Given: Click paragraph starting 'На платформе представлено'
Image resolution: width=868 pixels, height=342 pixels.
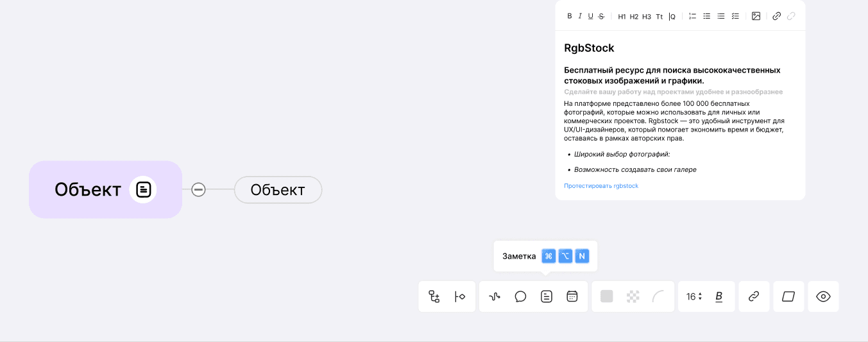Looking at the screenshot, I should 674,121.
